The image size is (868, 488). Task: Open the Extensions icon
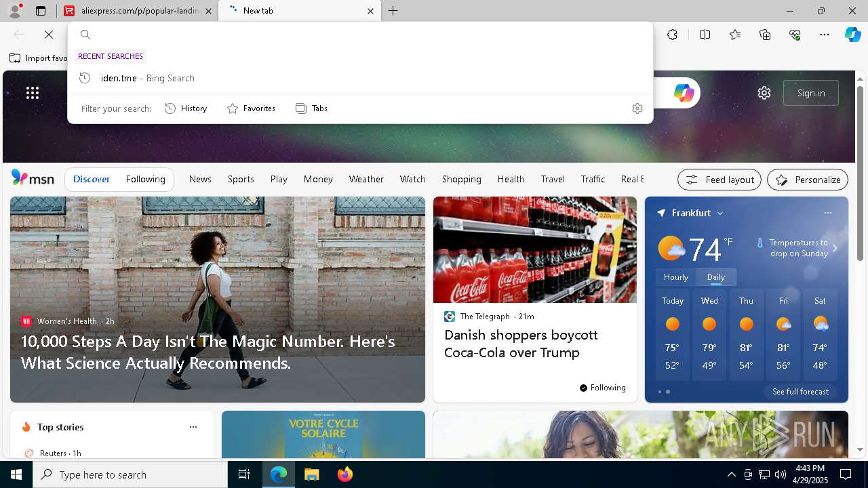point(672,35)
